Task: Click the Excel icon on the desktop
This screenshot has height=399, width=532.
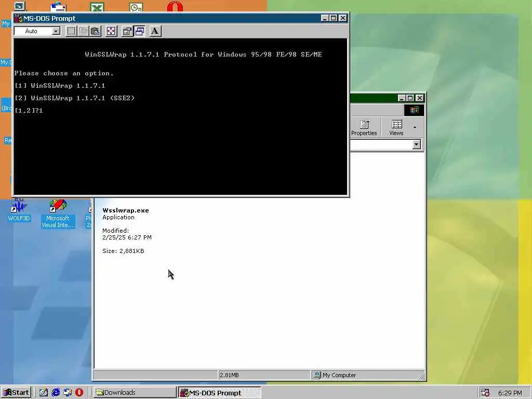Action: pos(97,7)
